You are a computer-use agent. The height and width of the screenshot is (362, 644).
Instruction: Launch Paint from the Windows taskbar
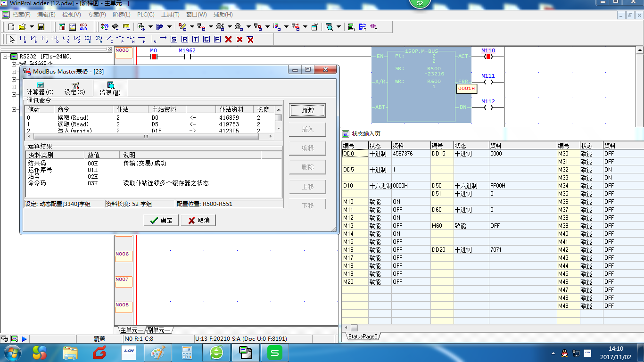pyautogui.click(x=157, y=352)
